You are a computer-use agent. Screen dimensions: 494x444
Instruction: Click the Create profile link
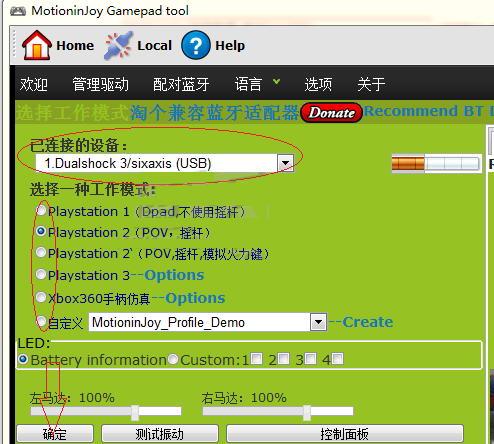[368, 322]
